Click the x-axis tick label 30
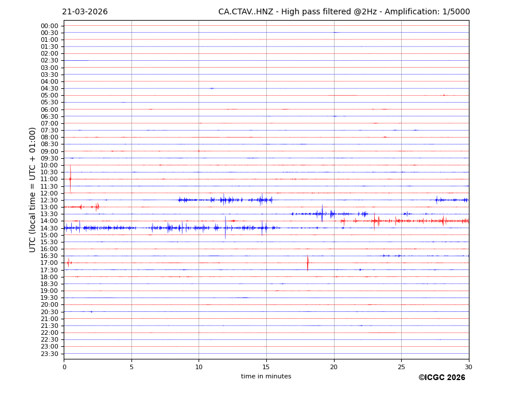 pyautogui.click(x=468, y=367)
